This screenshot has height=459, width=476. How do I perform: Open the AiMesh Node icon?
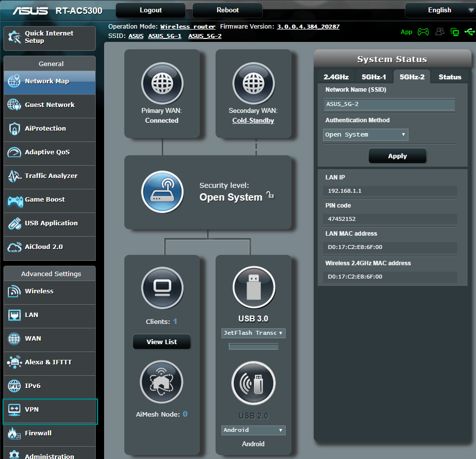coord(161,382)
